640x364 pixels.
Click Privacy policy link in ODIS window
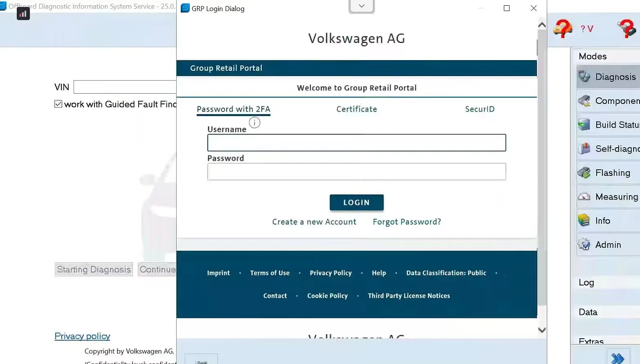tap(82, 336)
